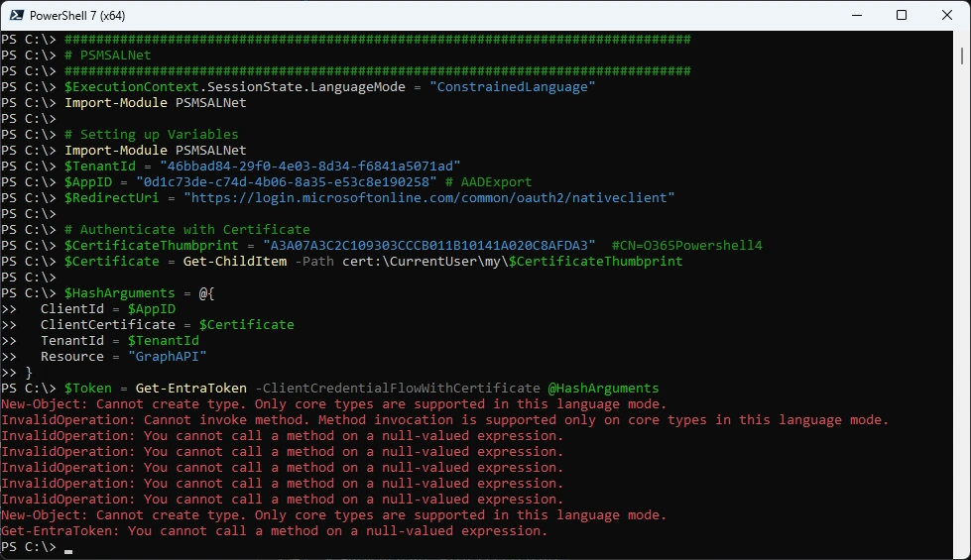Click the "#CN=O365Powershell4" comment
This screenshot has width=971, height=560.
click(686, 245)
